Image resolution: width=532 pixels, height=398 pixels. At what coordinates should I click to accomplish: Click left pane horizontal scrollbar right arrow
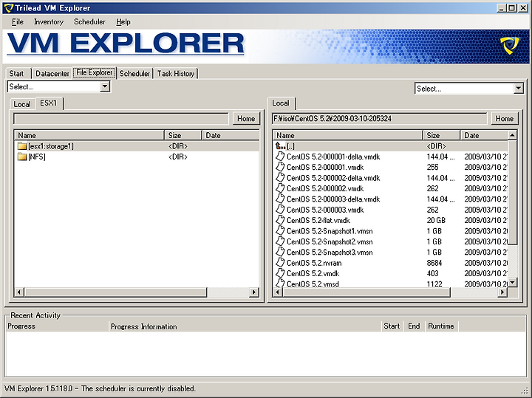pos(253,292)
